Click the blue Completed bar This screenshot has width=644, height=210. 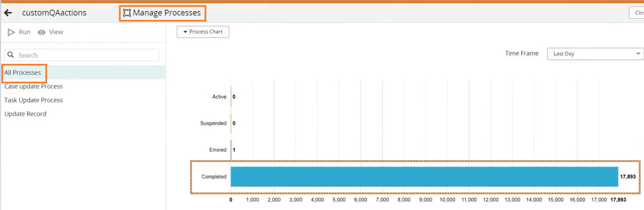424,177
